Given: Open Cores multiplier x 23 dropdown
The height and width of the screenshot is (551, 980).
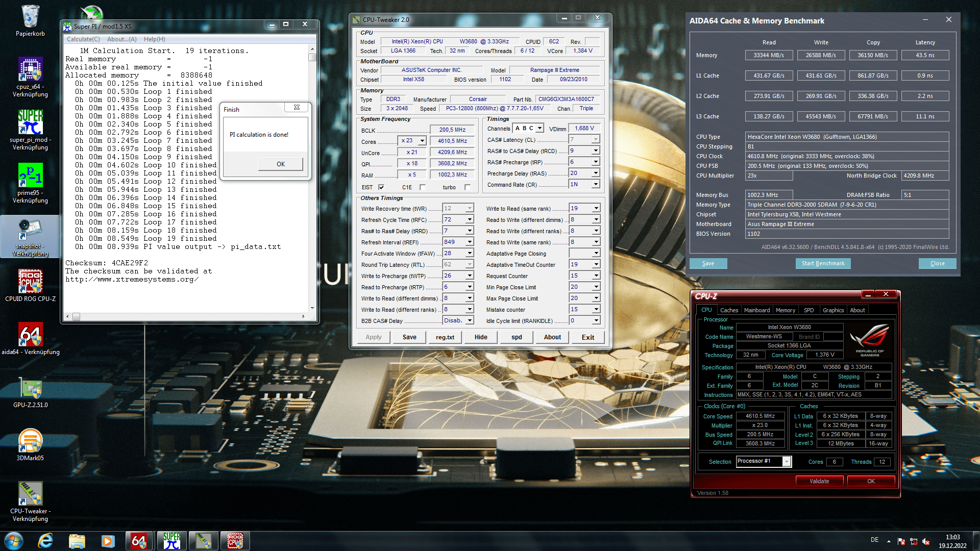Looking at the screenshot, I should point(423,141).
